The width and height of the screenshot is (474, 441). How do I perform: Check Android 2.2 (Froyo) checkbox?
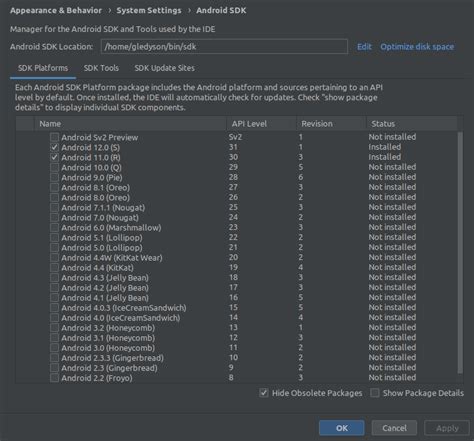(x=54, y=378)
